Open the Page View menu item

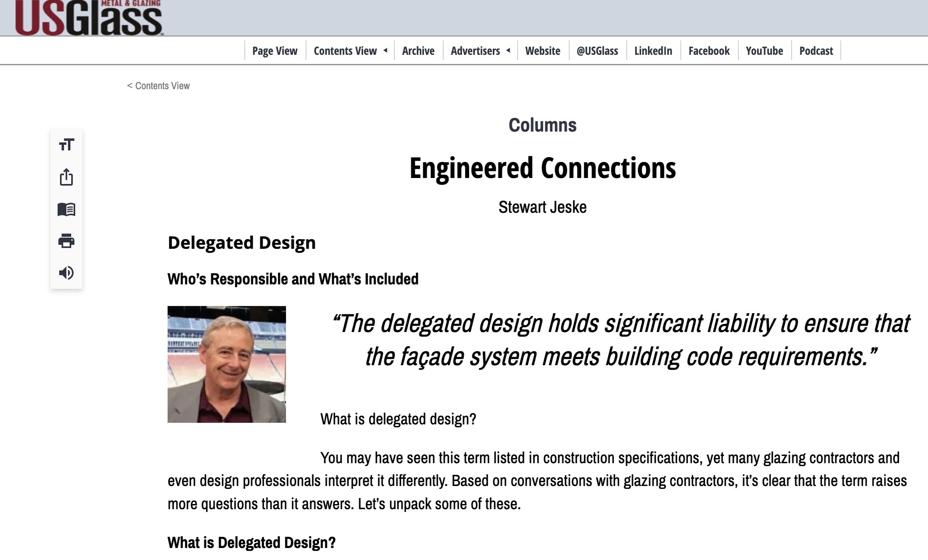tap(275, 51)
